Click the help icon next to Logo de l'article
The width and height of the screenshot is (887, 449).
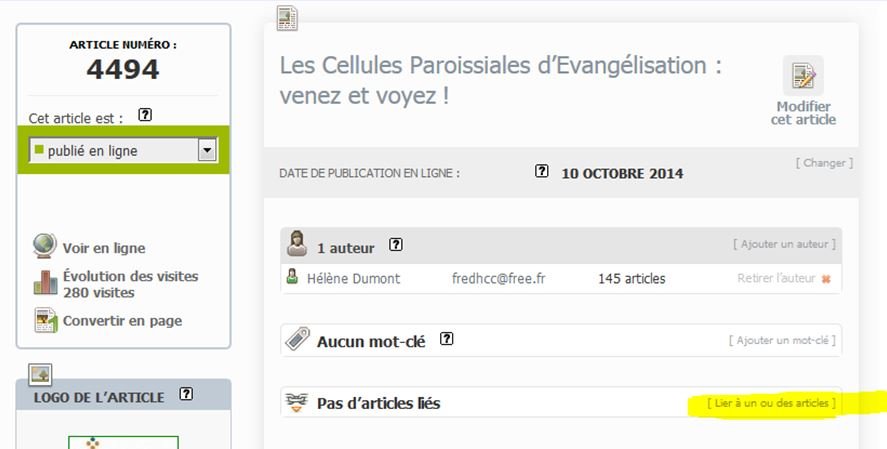[x=186, y=394]
